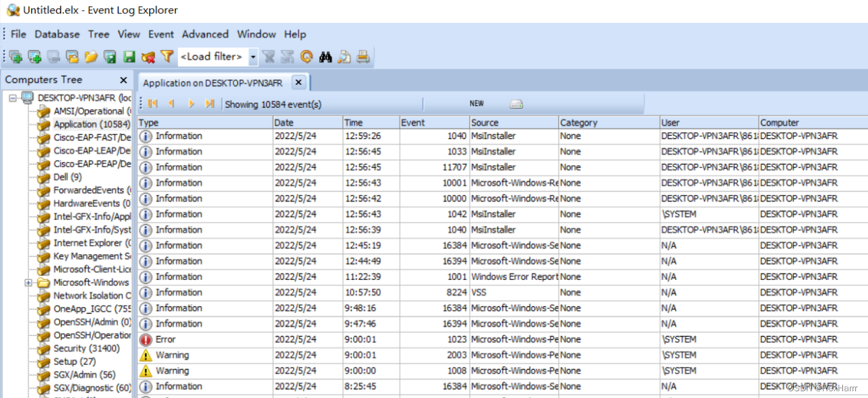Viewport: 868px width, 398px height.
Task: Open the Load filter dropdown arrow
Action: pos(253,57)
